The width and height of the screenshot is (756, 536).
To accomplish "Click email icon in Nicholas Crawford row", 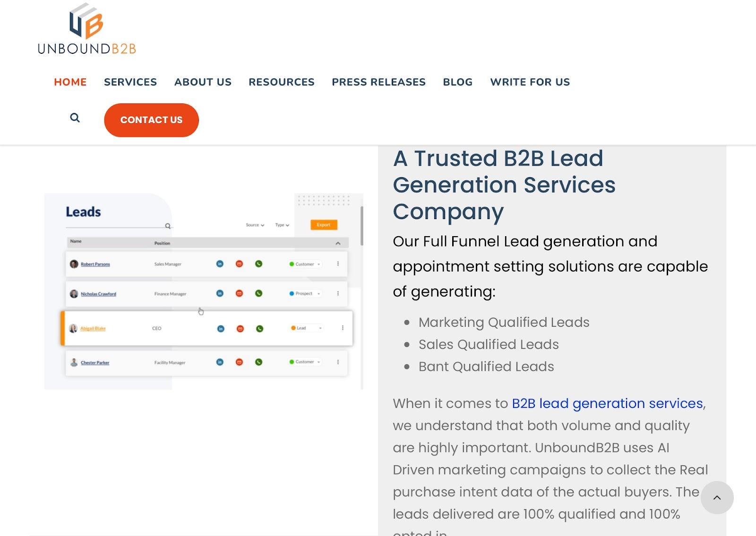I will click(239, 293).
